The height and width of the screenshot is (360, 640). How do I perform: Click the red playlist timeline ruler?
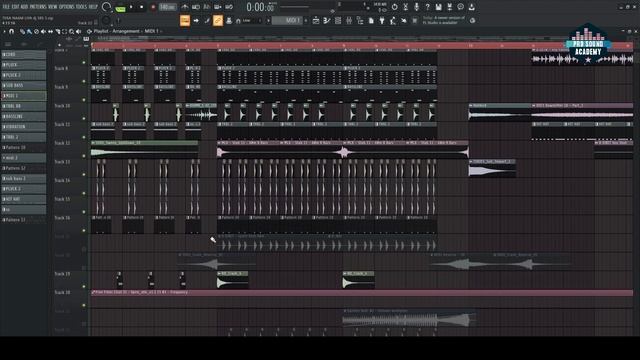tap(362, 45)
